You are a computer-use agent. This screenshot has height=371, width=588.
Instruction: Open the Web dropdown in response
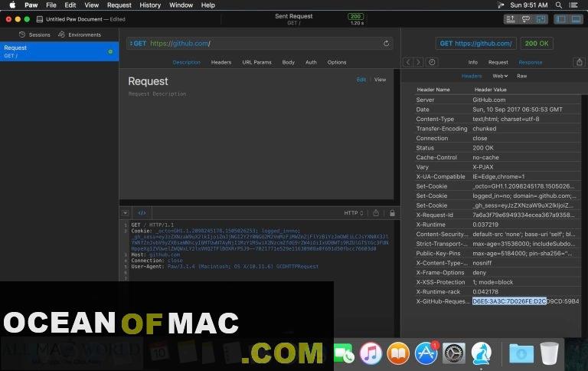[500, 76]
